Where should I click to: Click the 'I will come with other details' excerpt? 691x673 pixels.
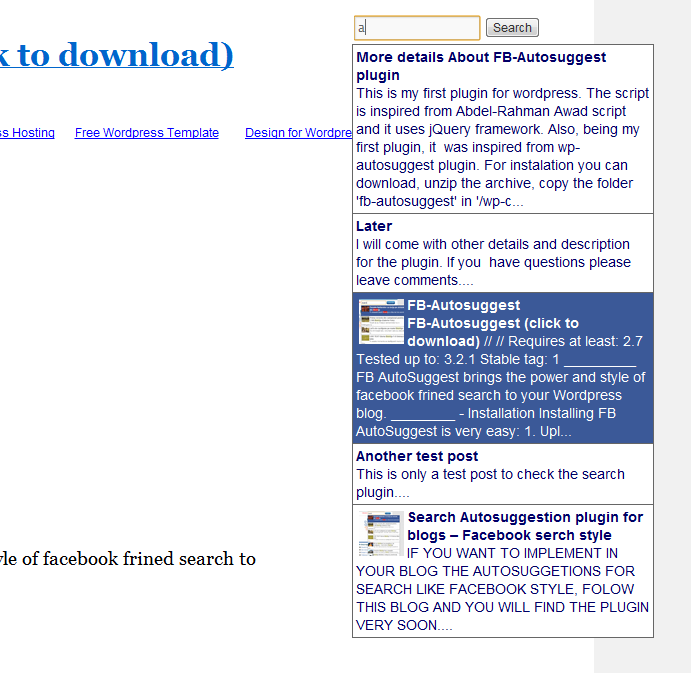493,262
